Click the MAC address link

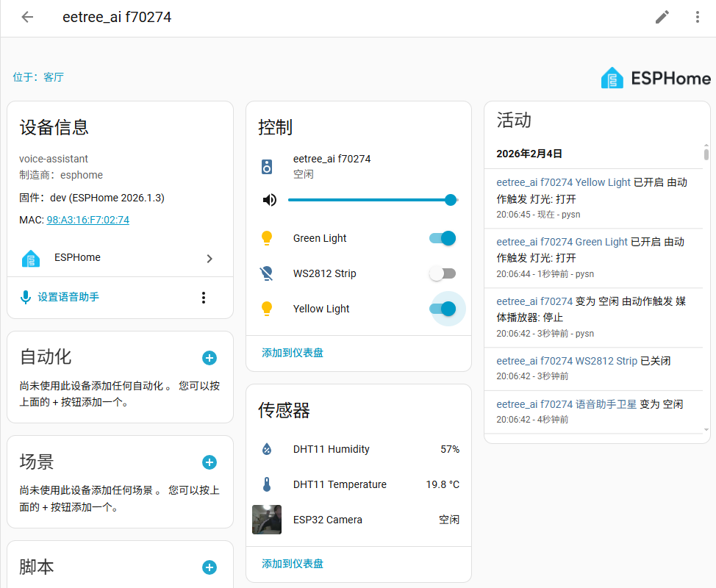[88, 220]
